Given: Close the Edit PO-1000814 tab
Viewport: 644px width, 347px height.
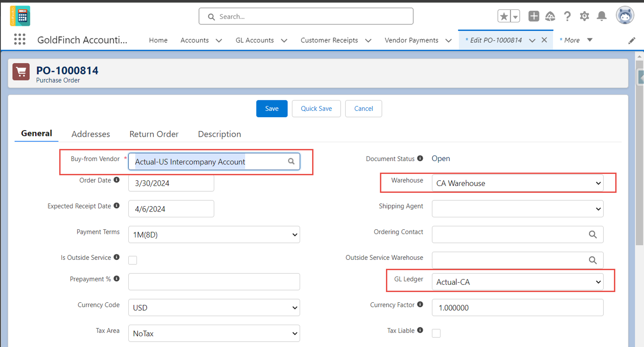Looking at the screenshot, I should pyautogui.click(x=544, y=40).
